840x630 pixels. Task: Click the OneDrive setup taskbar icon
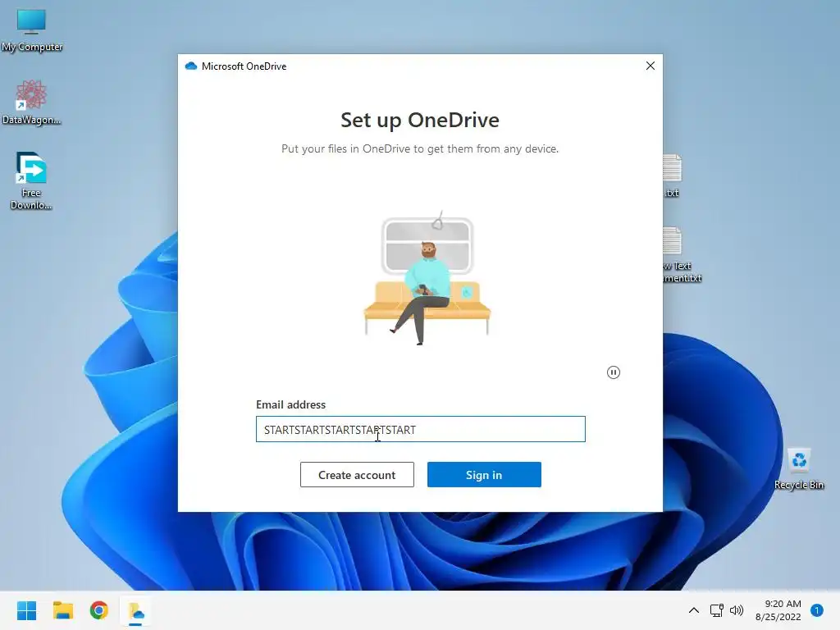[135, 611]
